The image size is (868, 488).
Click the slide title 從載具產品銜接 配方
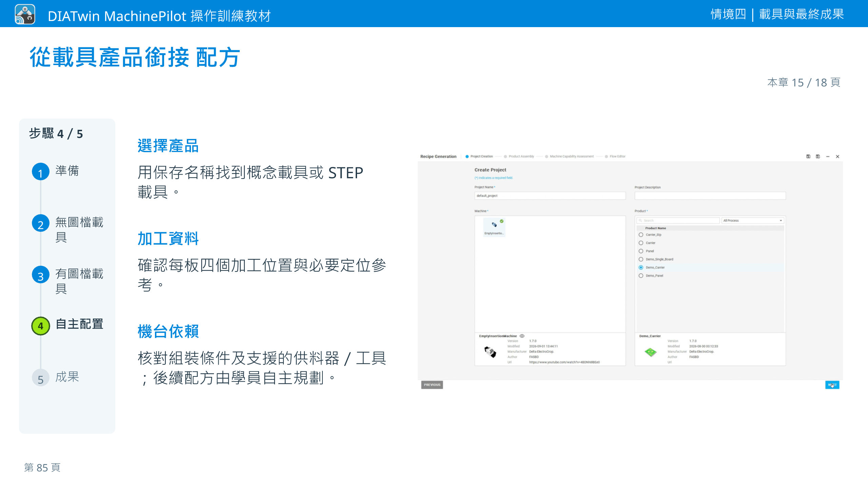point(135,57)
